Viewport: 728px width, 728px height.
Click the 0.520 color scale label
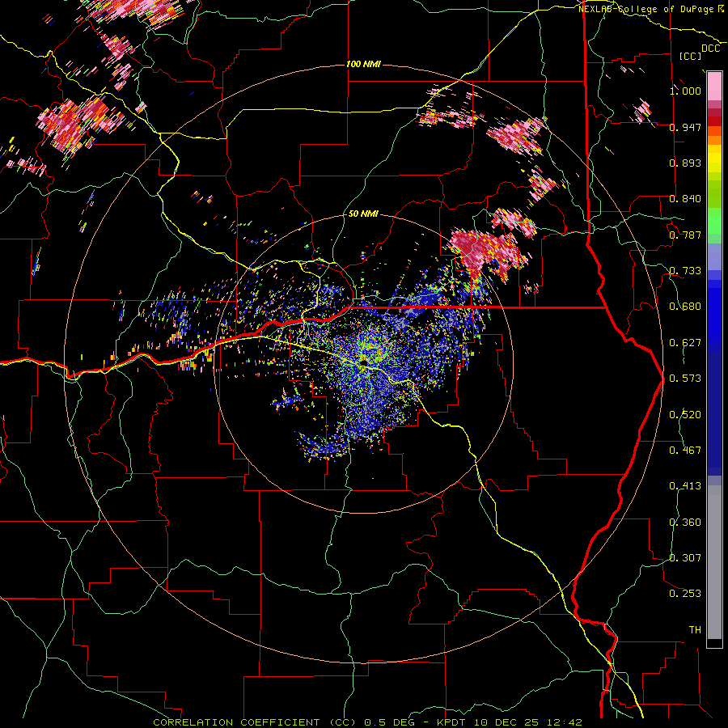coord(685,415)
